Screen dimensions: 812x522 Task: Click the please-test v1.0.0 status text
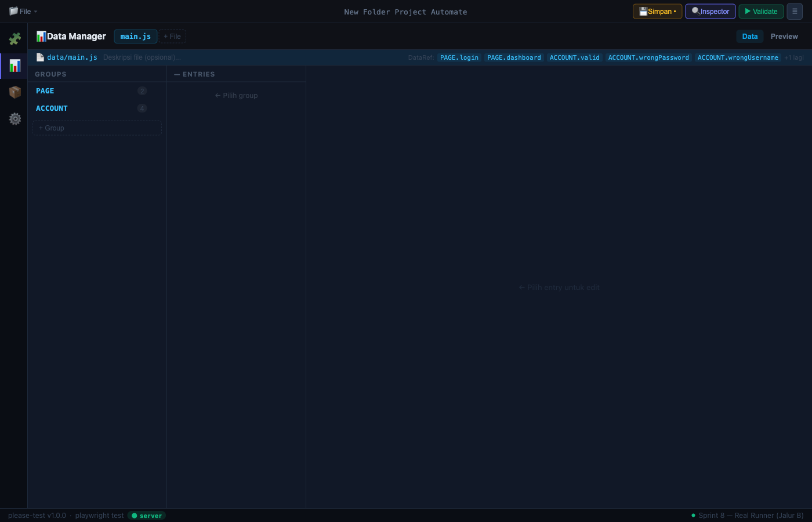point(37,516)
